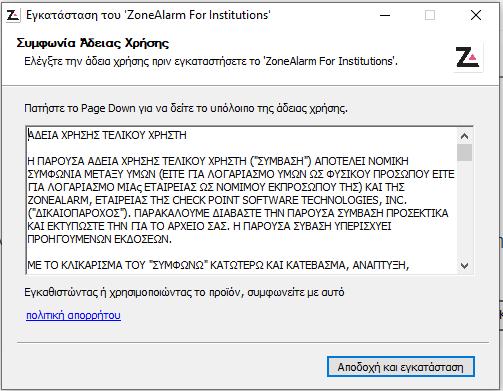
Task: Click the heading Συμφωνία Άδειας Χρήσης
Action: tap(93, 43)
